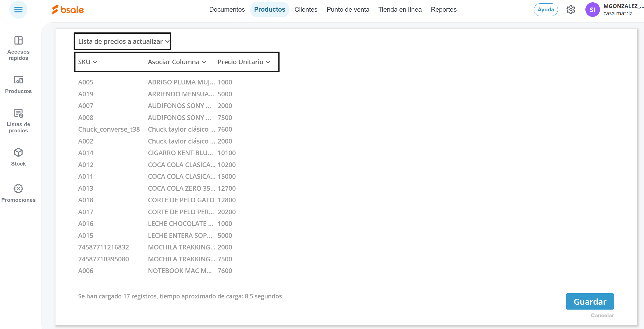
Task: Open the Reportes menu
Action: click(x=444, y=10)
